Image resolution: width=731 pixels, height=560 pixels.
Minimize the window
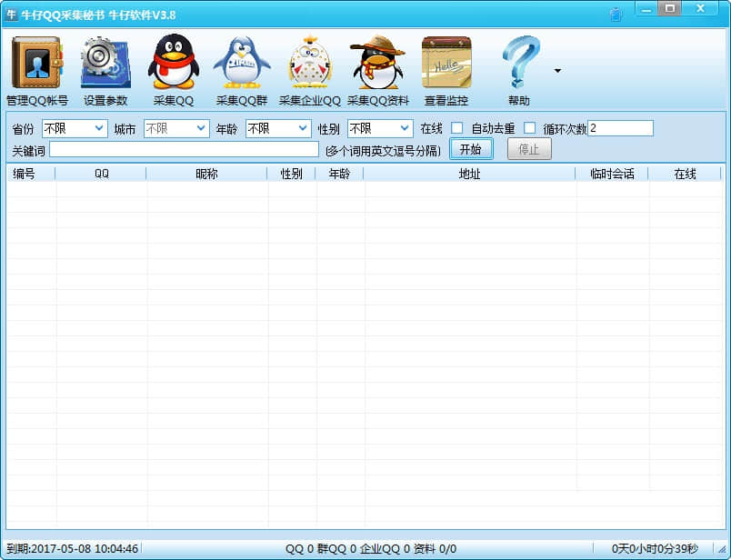coord(646,9)
